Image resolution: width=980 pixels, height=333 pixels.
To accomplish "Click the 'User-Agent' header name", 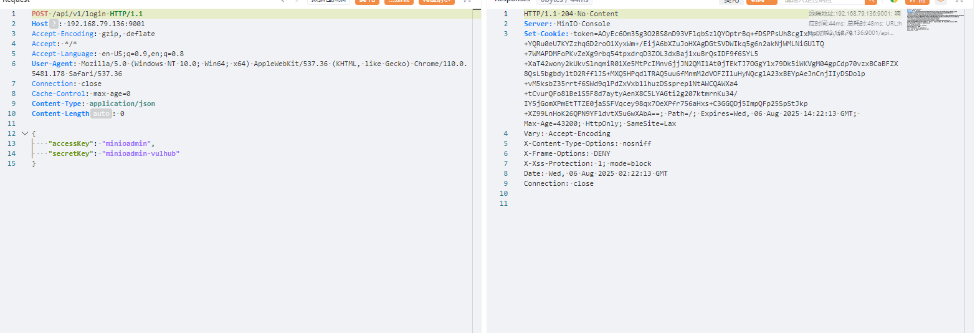I will point(52,64).
